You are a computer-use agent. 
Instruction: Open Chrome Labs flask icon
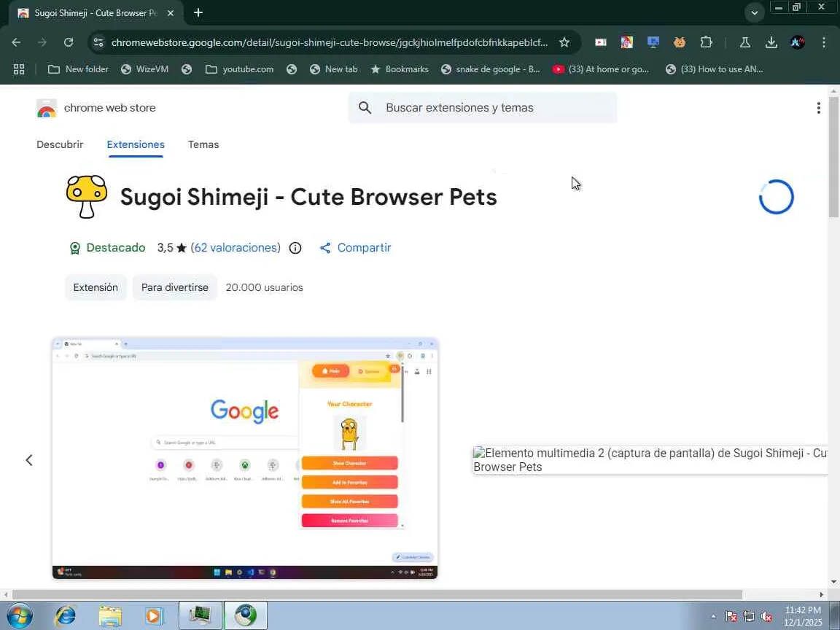pyautogui.click(x=744, y=42)
